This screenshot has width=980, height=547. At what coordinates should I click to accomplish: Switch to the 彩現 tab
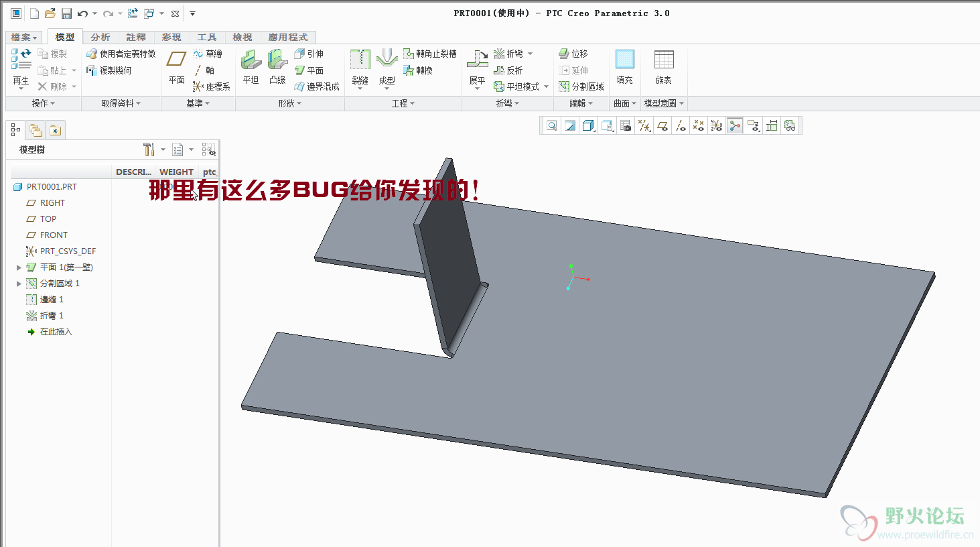pos(171,38)
